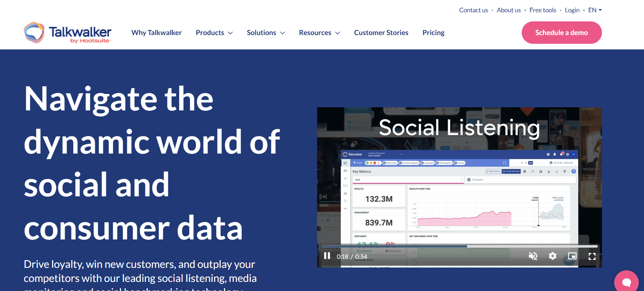Open EN language dropdown

click(x=595, y=10)
